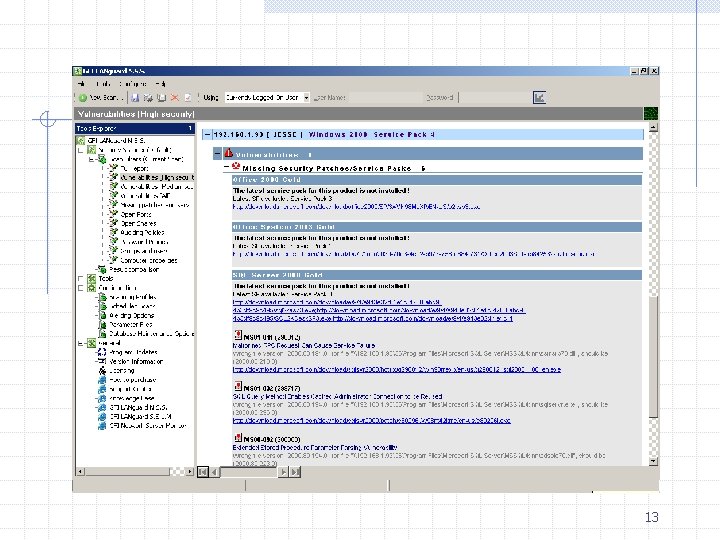The width and height of the screenshot is (720, 540).
Task: Open the MS01-032 patch download link
Action: coord(371,421)
